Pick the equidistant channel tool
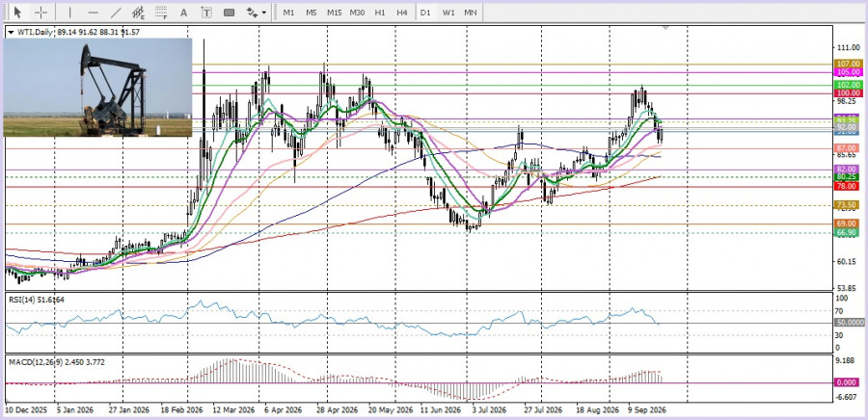Viewport: 868px width, 420px height. tap(138, 13)
